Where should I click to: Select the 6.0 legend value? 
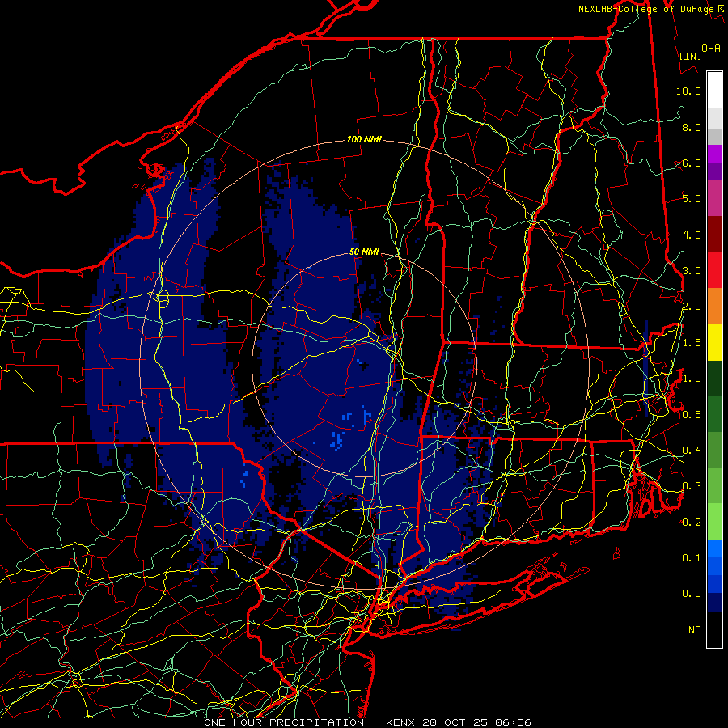[692, 163]
